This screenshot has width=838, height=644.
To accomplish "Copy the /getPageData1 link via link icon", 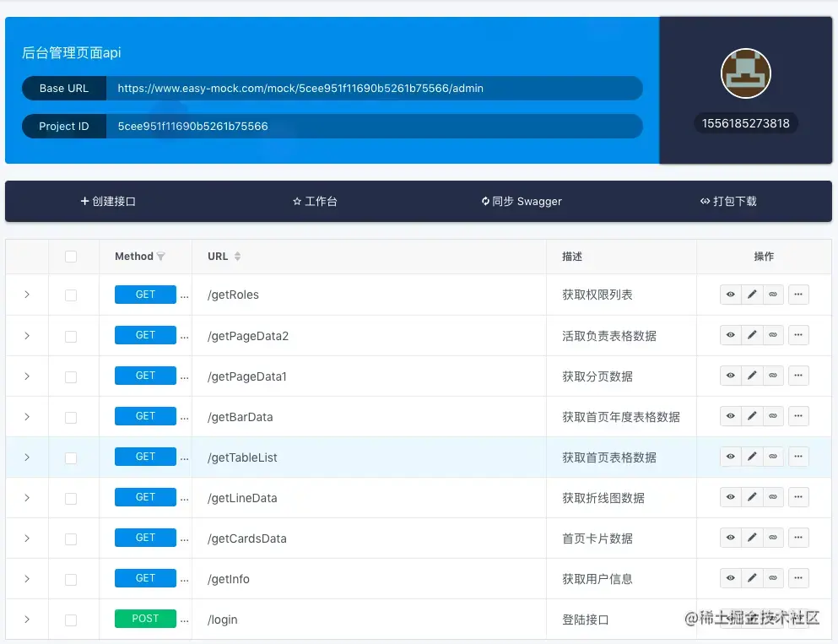I will [x=773, y=376].
